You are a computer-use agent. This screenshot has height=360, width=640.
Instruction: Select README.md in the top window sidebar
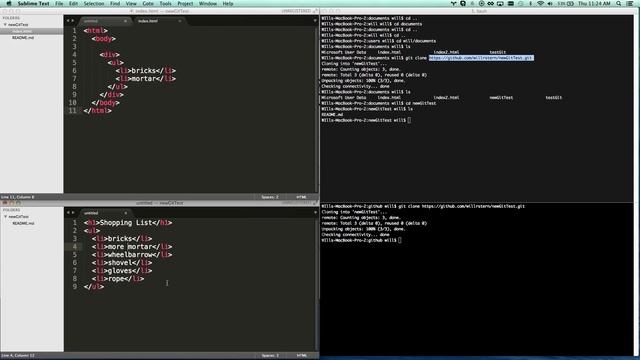click(23, 38)
